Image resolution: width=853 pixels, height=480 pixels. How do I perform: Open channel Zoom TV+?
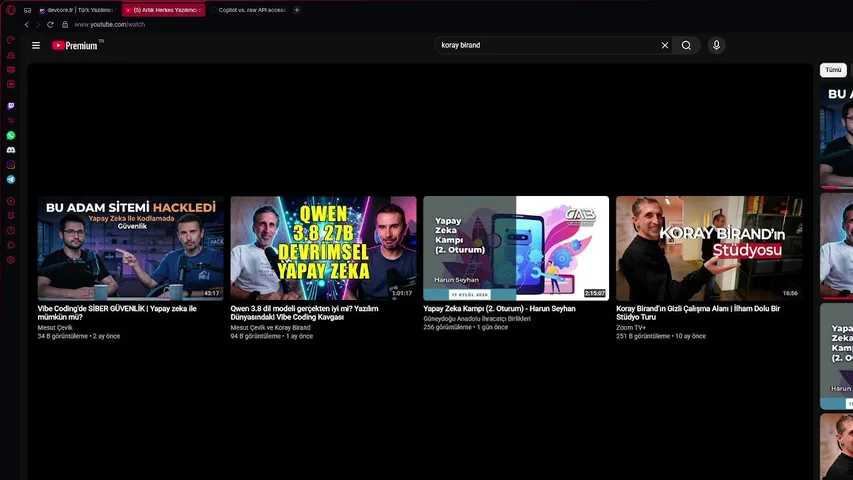click(x=631, y=328)
